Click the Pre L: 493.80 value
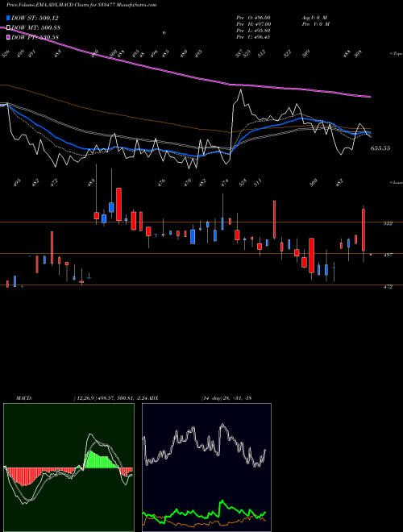The image size is (403, 532). (253, 31)
